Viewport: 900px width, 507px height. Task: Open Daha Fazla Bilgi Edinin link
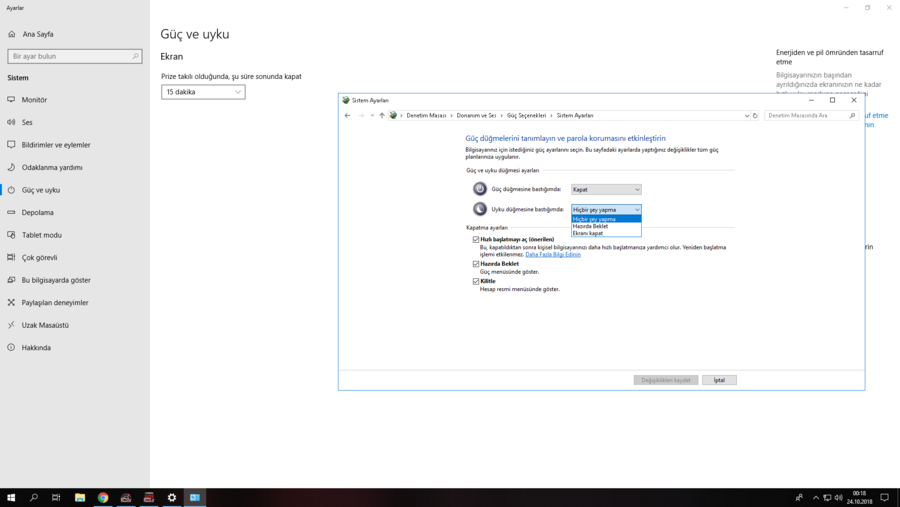click(x=553, y=254)
